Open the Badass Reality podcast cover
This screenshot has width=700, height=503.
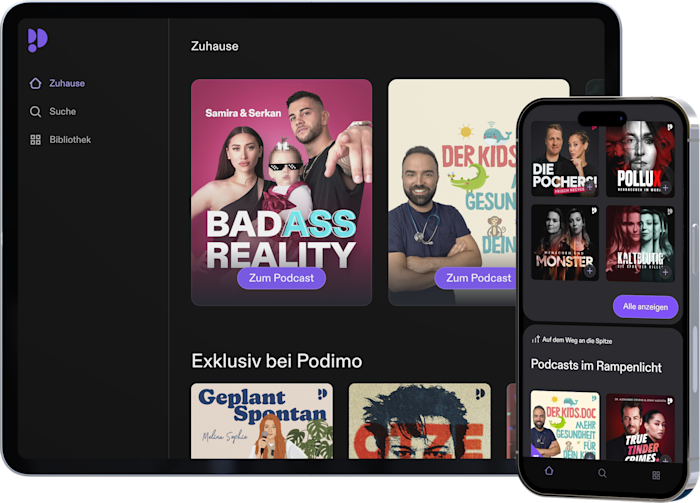coord(281,192)
